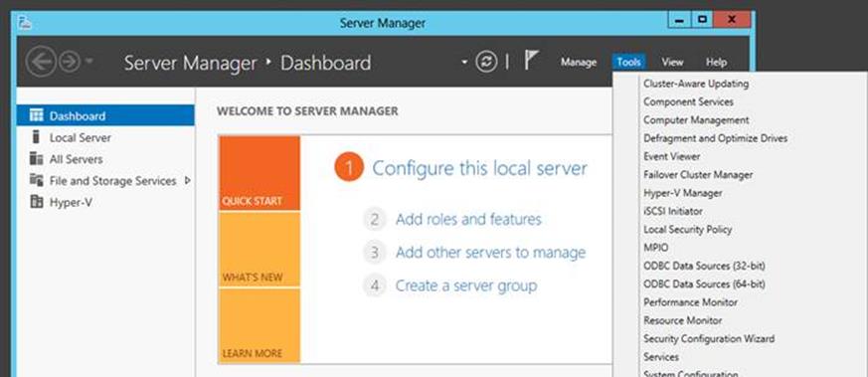This screenshot has width=868, height=377.
Task: Refresh the Server Manager dashboard
Action: tap(486, 62)
